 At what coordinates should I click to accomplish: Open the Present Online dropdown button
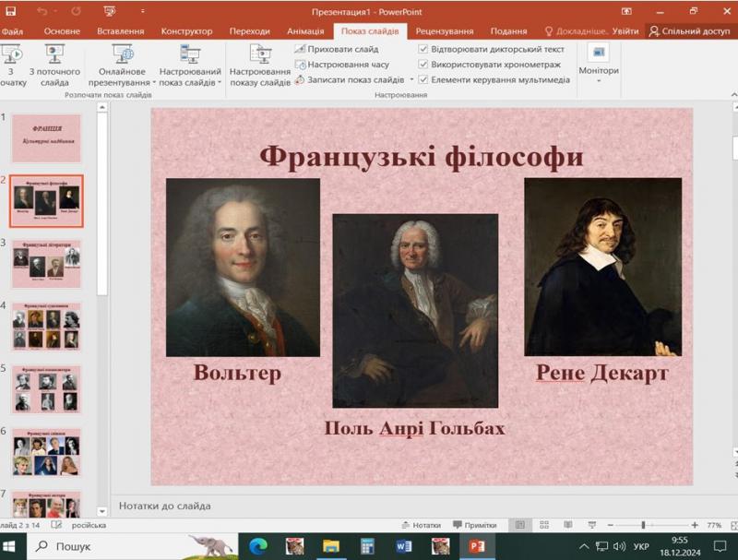[x=122, y=65]
